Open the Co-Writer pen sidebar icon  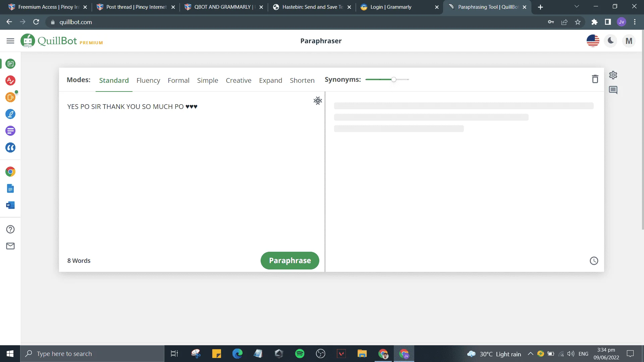click(x=10, y=114)
